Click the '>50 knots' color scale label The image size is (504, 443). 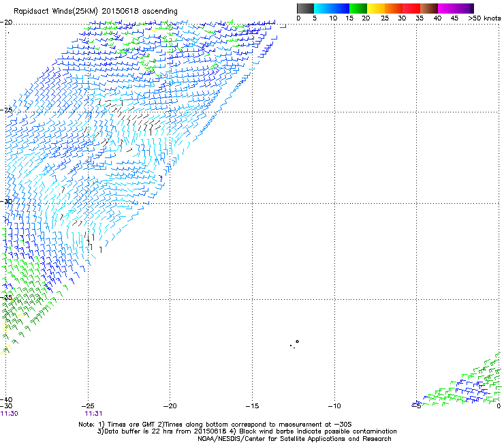(x=484, y=18)
